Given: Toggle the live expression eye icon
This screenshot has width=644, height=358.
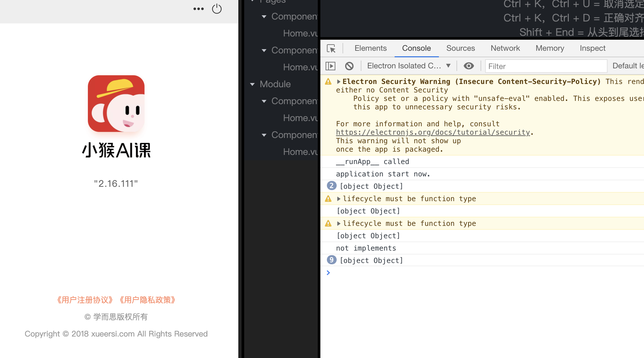Looking at the screenshot, I should [x=469, y=66].
